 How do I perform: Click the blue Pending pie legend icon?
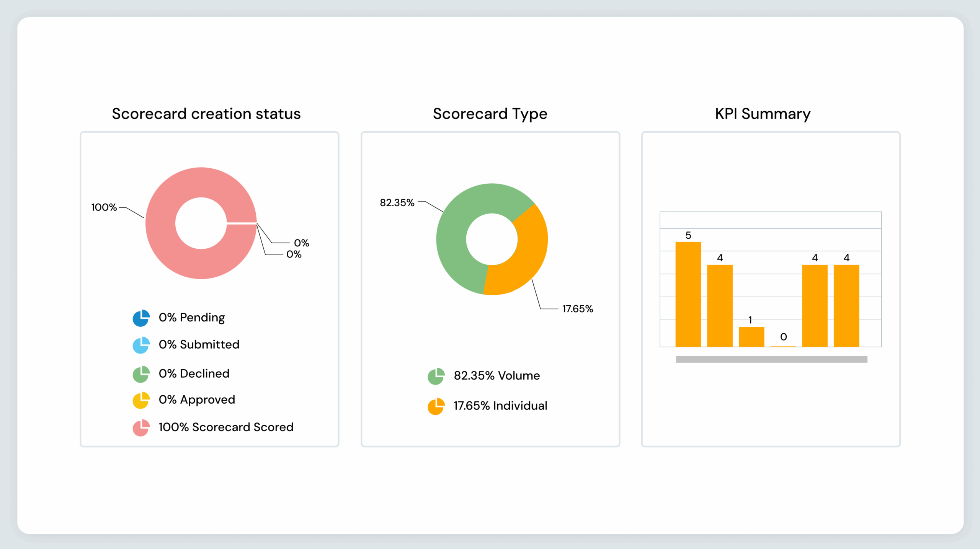141,318
